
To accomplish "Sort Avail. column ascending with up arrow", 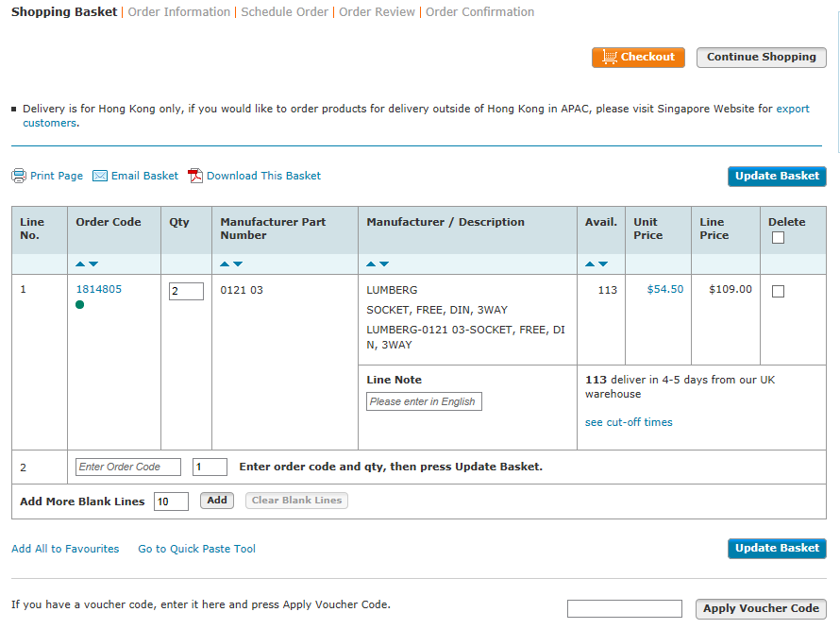I will point(590,263).
